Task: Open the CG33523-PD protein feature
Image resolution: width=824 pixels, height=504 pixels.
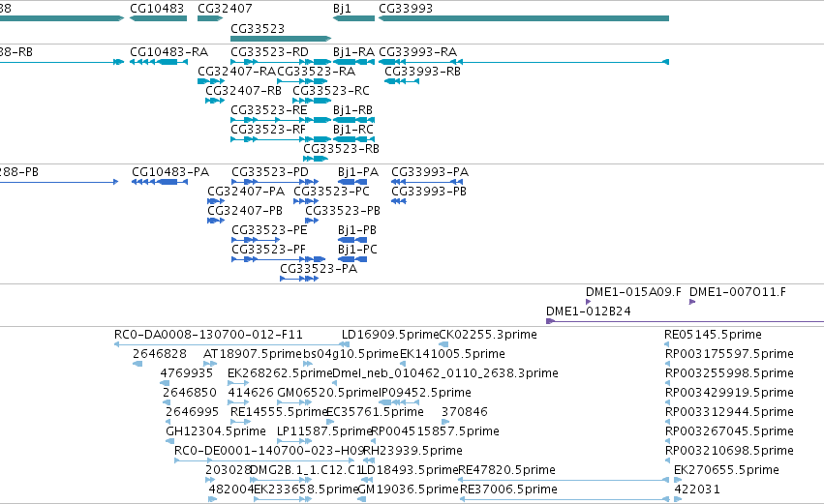Action: pos(275,182)
